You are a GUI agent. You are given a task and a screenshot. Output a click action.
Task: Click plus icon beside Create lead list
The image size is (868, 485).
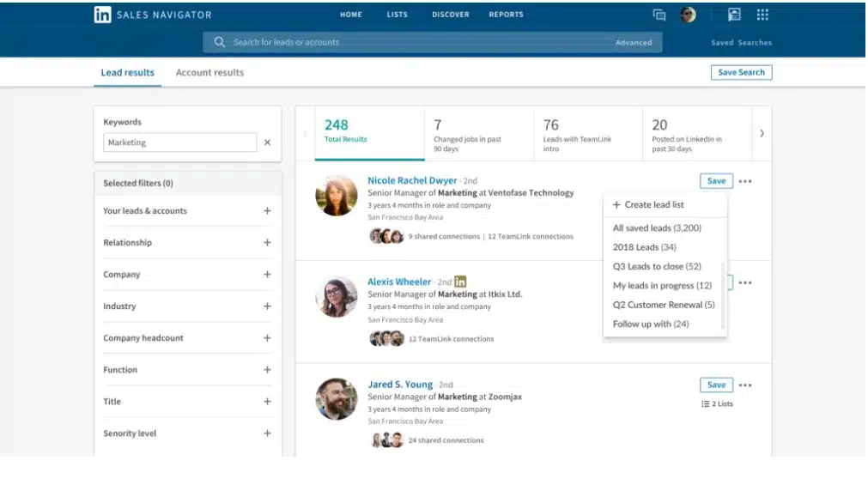pos(616,204)
